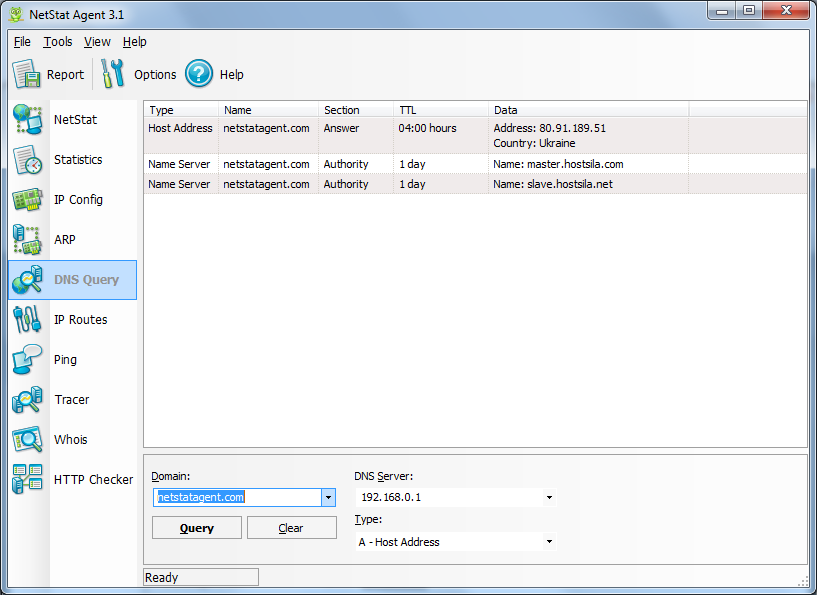Image resolution: width=817 pixels, height=595 pixels.
Task: Click the NetStat Agent owl title icon
Action: click(16, 14)
